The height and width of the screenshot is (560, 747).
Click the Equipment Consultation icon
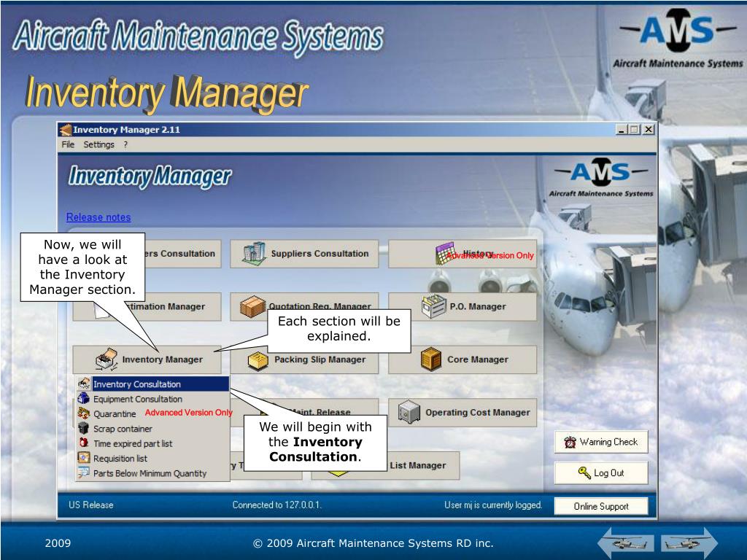point(84,398)
